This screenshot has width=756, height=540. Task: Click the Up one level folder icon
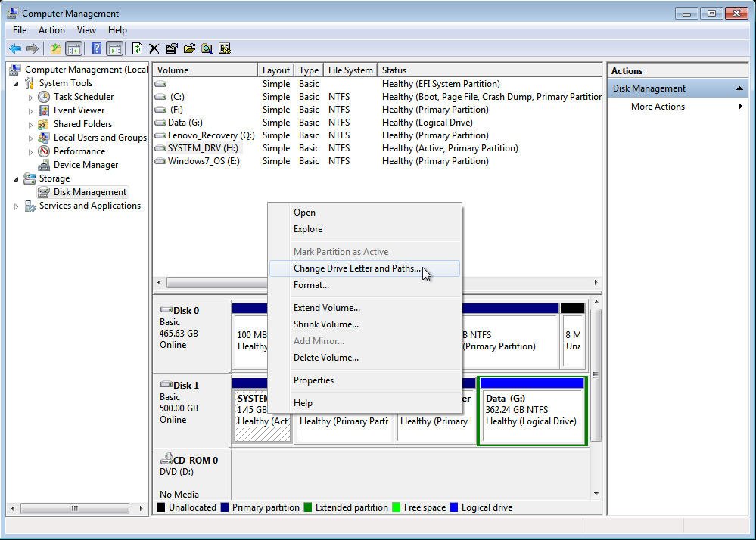pos(56,48)
